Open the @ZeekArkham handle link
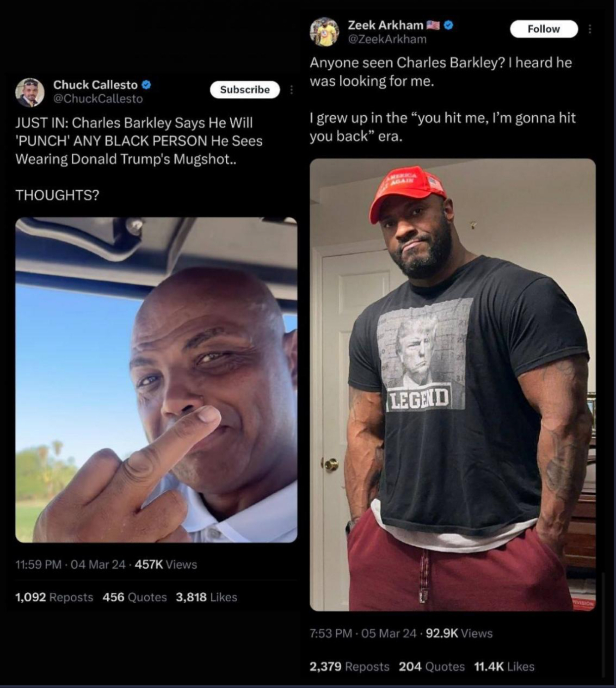 (387, 39)
